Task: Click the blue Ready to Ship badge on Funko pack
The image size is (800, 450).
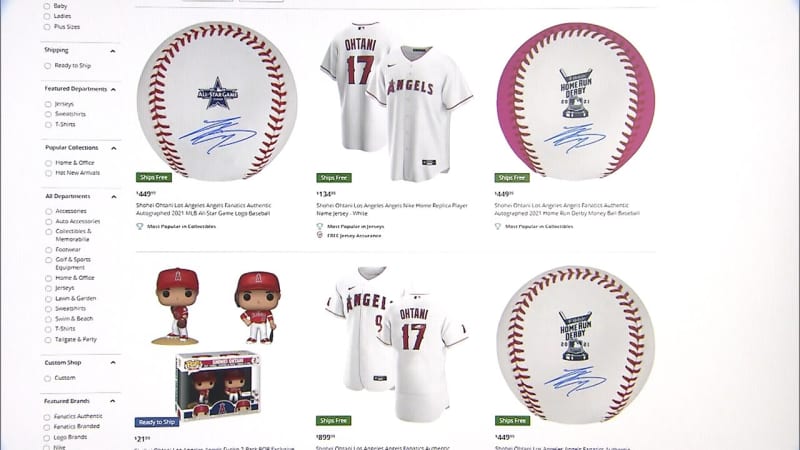Action: [x=157, y=422]
